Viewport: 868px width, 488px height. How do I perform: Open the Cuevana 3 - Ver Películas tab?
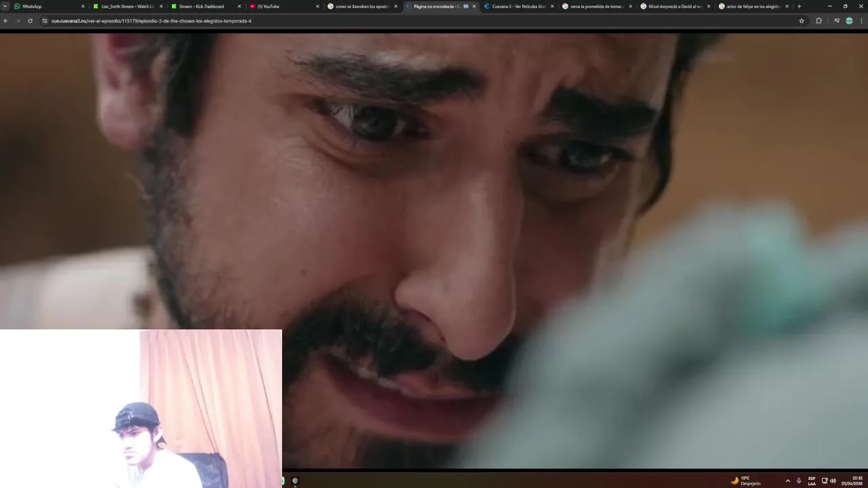click(x=517, y=6)
